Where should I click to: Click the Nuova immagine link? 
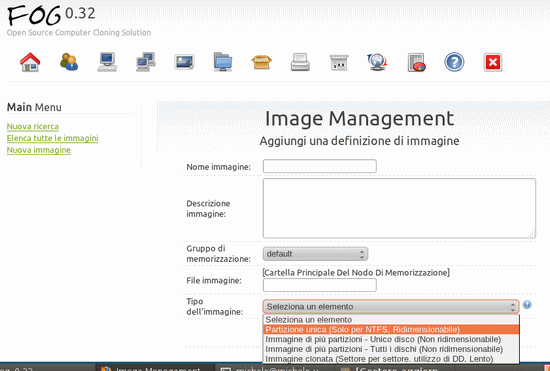(x=39, y=150)
